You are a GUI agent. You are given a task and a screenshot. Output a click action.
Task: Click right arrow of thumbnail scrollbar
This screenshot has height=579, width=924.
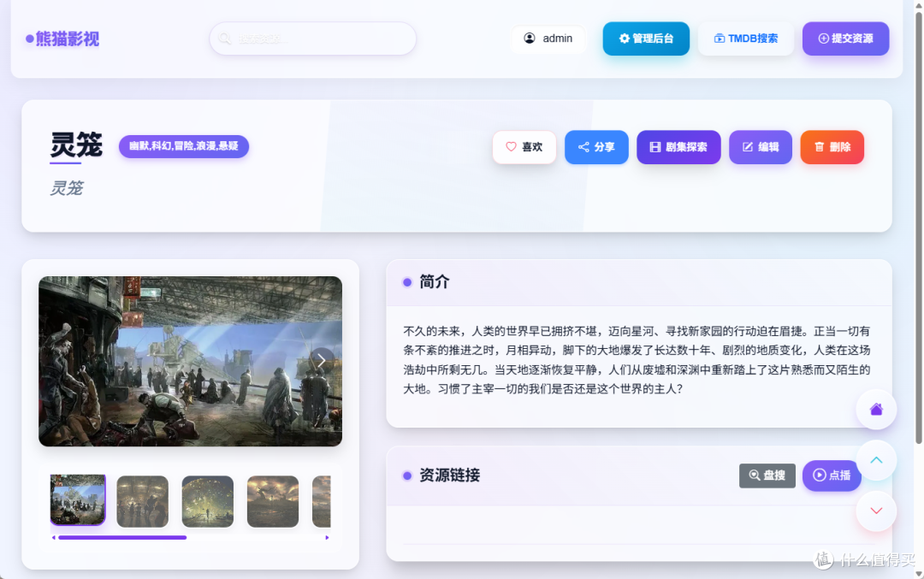327,537
